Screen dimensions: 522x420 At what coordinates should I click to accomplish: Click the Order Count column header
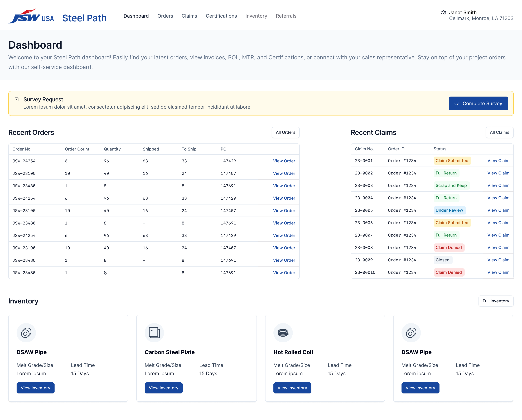point(77,149)
